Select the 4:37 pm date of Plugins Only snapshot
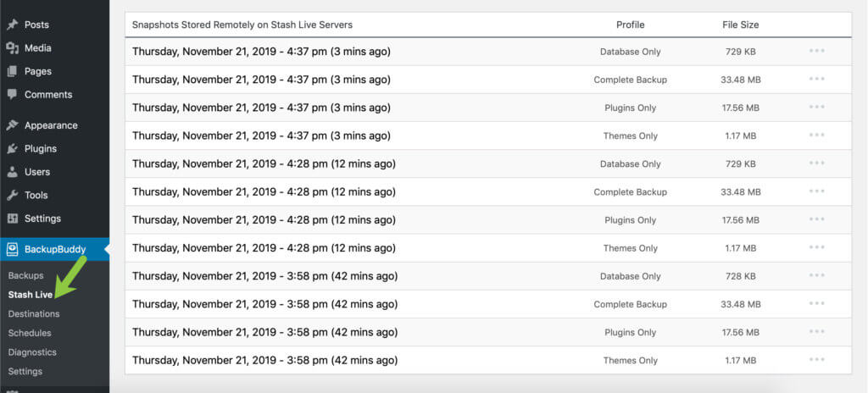Screen dimensions: 868x393 [261, 108]
